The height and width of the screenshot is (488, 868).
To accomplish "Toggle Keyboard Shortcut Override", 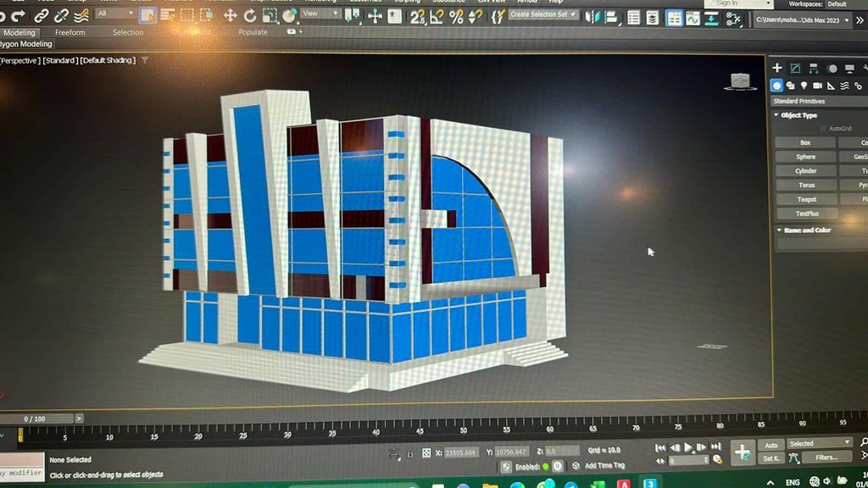I will [x=395, y=16].
